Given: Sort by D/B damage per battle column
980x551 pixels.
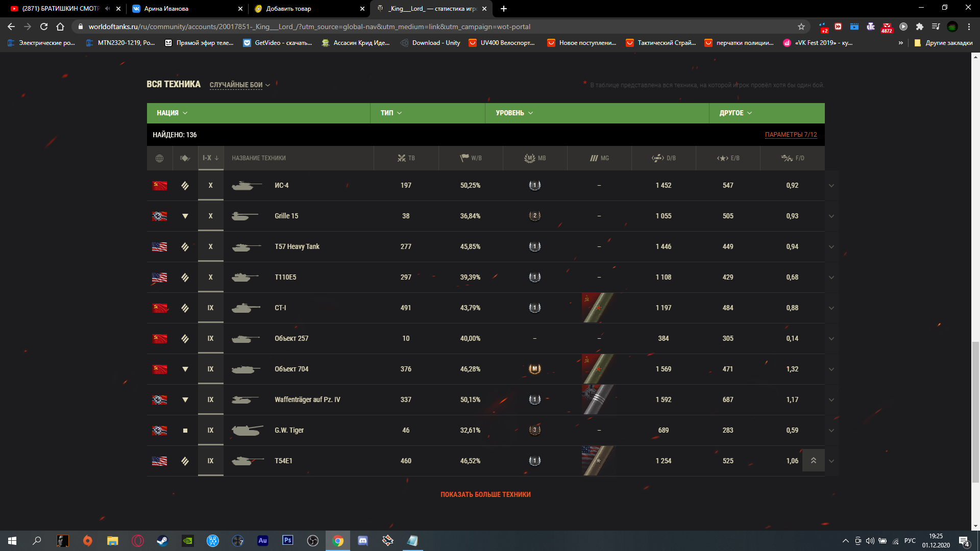Looking at the screenshot, I should [x=664, y=158].
